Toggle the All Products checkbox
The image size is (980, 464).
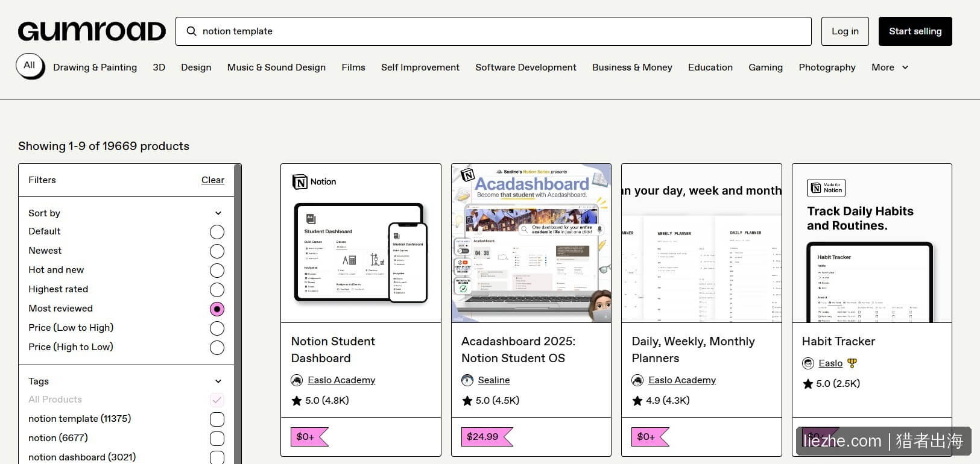[x=217, y=400]
